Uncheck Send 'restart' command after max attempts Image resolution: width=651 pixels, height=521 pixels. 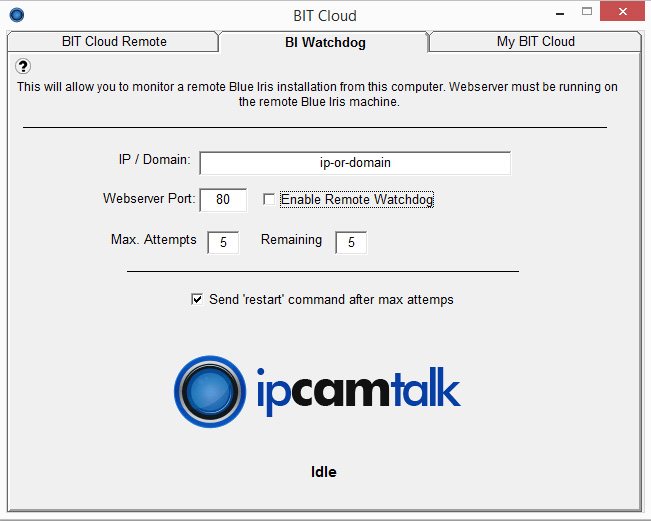tap(197, 299)
